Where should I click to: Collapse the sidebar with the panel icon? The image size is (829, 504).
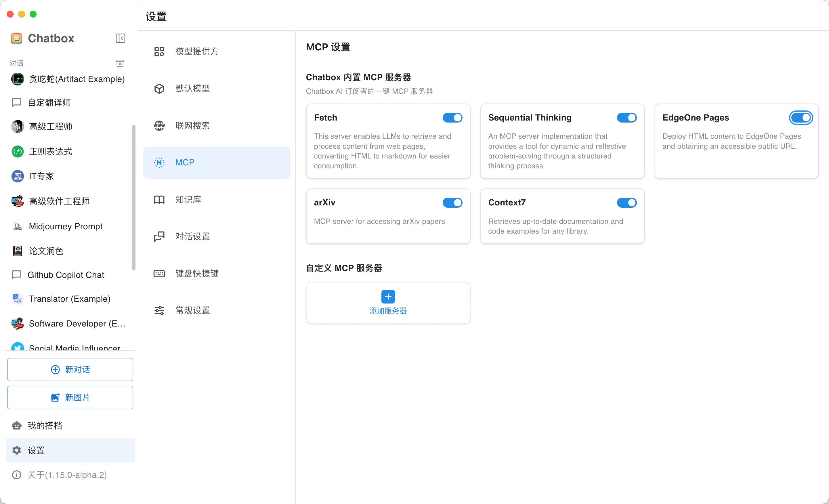click(121, 38)
